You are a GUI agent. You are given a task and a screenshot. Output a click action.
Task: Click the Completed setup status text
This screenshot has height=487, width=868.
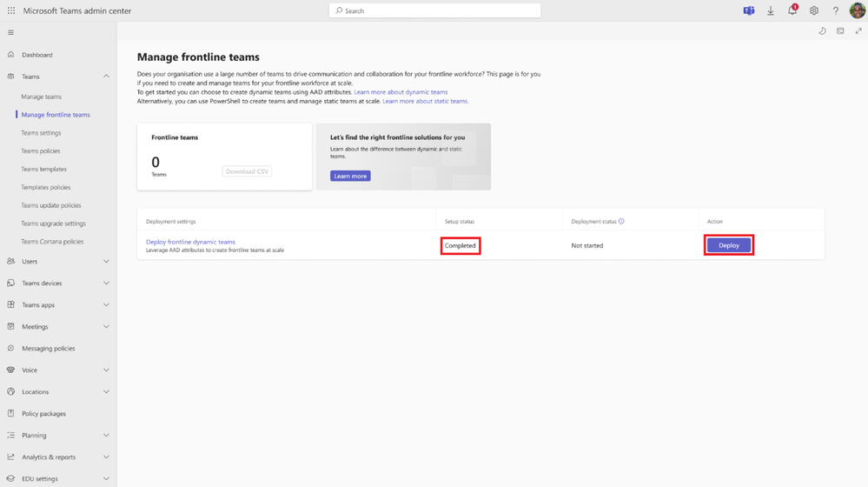(x=460, y=245)
